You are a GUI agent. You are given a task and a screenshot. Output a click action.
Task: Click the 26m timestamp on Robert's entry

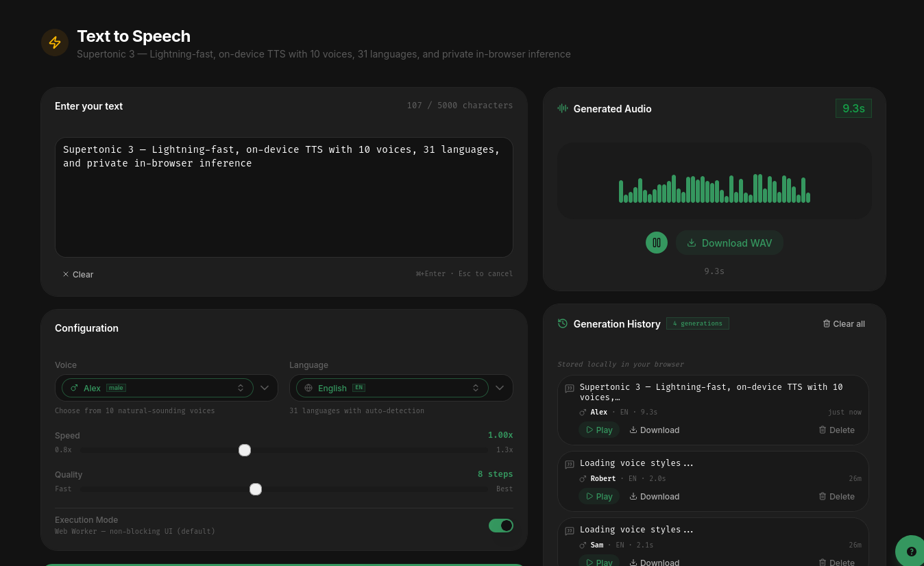[855, 479]
